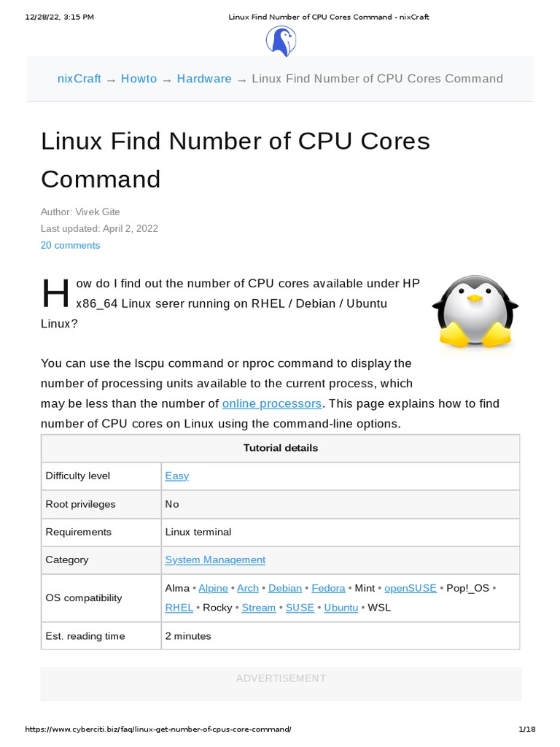Select the Alpine OS link
The image size is (560, 747).
click(x=213, y=588)
